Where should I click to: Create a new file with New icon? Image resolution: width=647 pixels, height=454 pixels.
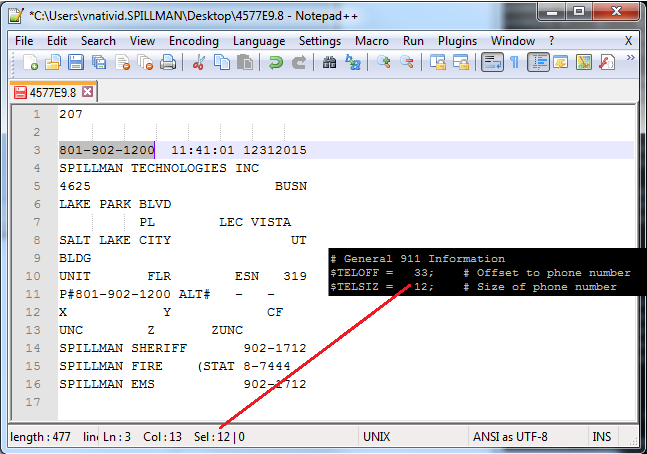31,63
